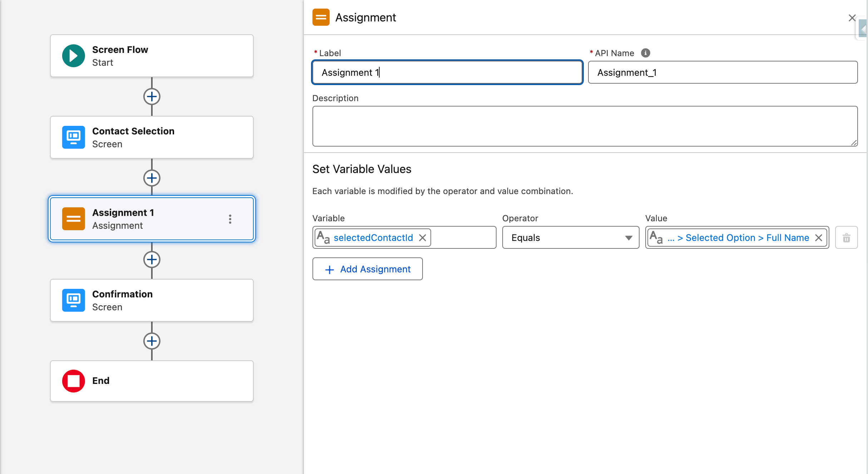Click the API Name info icon
Screen dimensions: 868x474
coord(645,53)
